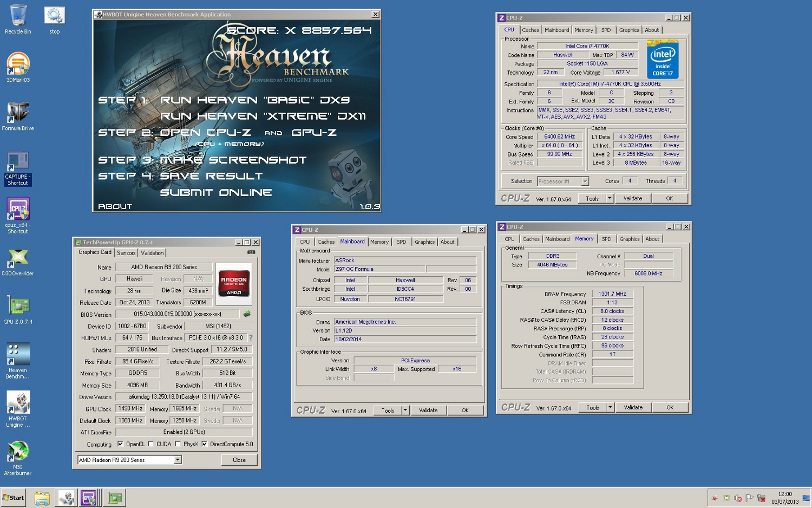Click RUN HEAVEN "BASIC" DX9
Screen dimensions: 812x508
click(x=255, y=100)
